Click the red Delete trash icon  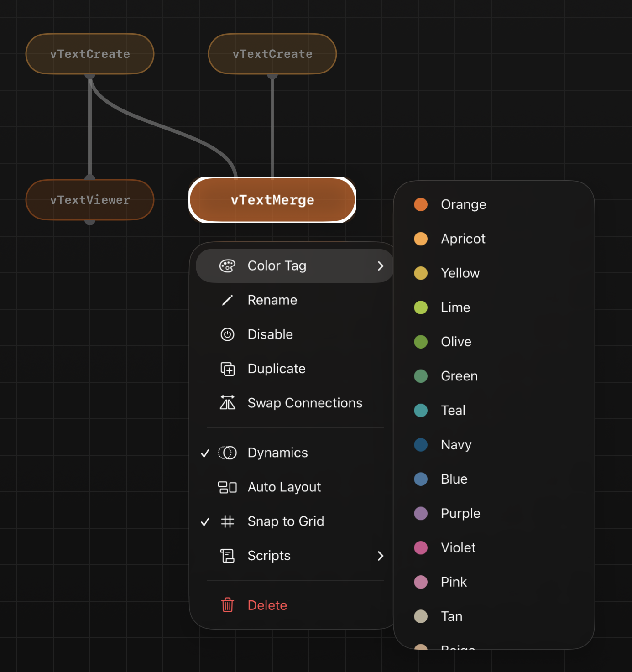coord(227,605)
